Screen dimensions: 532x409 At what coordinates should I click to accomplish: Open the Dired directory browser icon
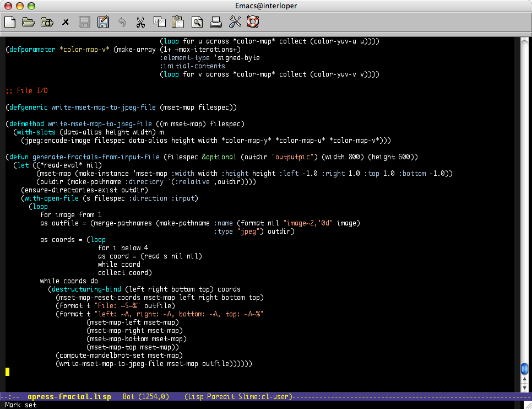47,22
